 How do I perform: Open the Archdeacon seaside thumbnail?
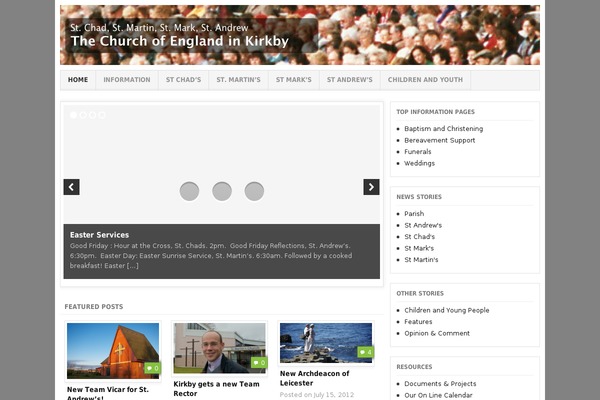(326, 343)
